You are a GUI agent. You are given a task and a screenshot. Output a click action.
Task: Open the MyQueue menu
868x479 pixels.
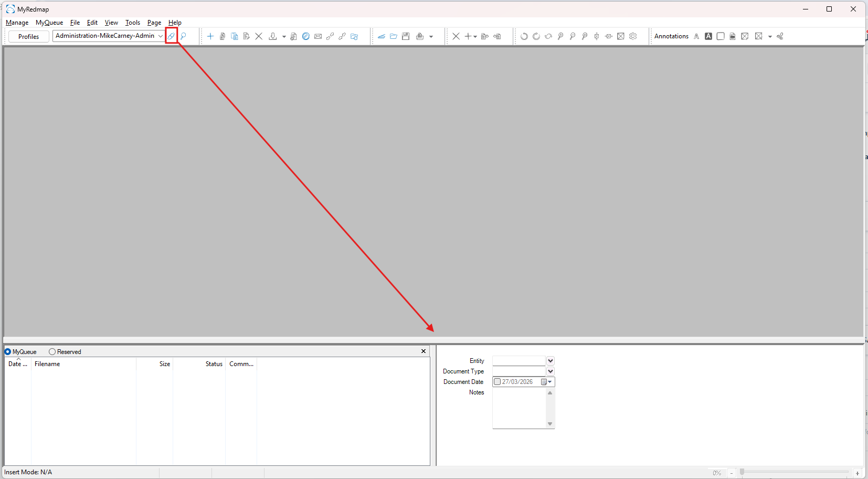click(49, 23)
